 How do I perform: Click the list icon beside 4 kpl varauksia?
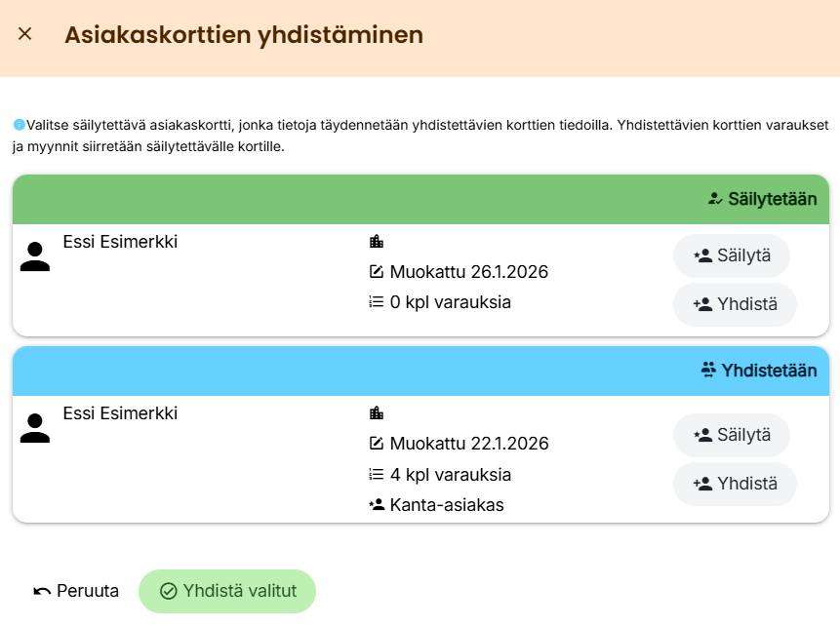point(377,475)
